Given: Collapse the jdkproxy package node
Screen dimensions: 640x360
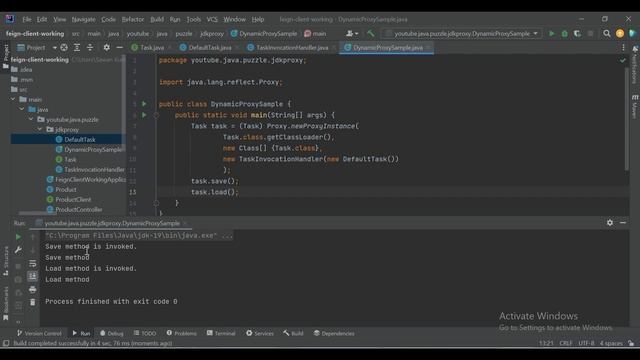Looking at the screenshot, I should point(40,129).
